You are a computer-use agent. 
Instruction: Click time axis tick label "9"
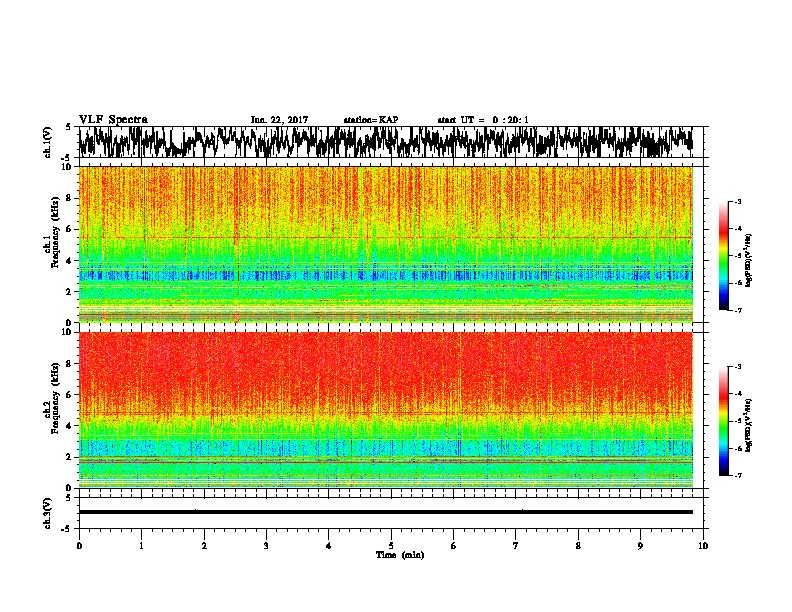pos(640,546)
